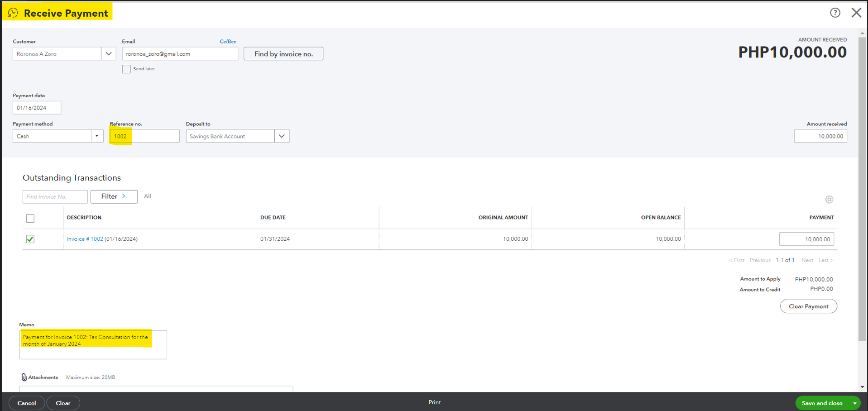Image resolution: width=868 pixels, height=411 pixels.
Task: Click the scrollbar up arrow
Action: coord(862,33)
